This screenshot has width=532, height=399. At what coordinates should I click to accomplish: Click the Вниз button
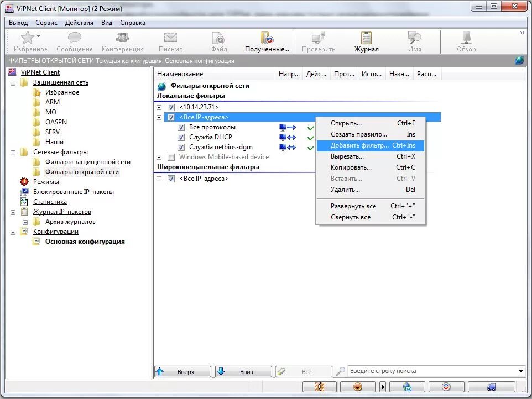pyautogui.click(x=243, y=371)
